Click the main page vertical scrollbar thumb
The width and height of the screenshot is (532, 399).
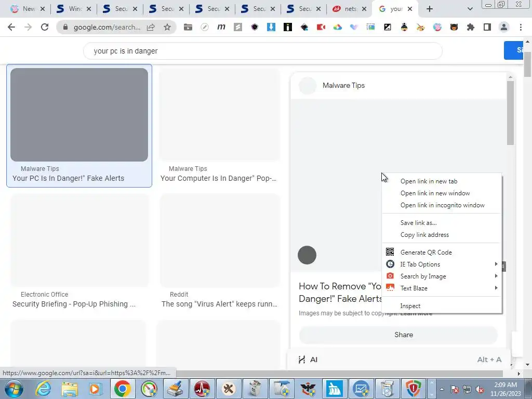pyautogui.click(x=527, y=64)
